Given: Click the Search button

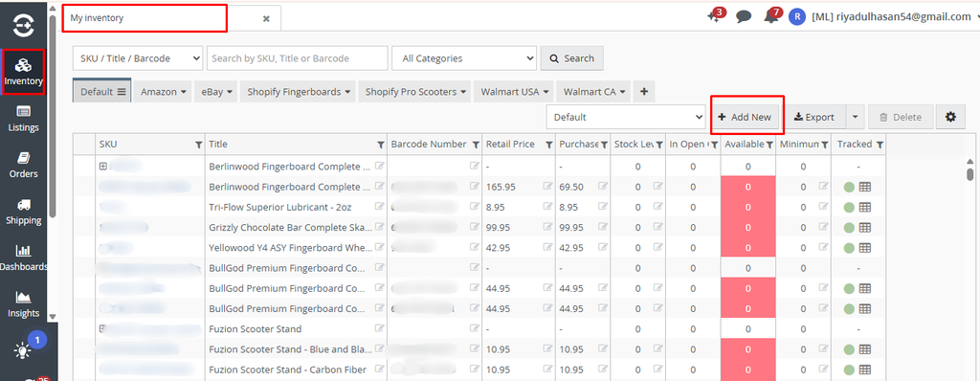Looking at the screenshot, I should coord(572,58).
